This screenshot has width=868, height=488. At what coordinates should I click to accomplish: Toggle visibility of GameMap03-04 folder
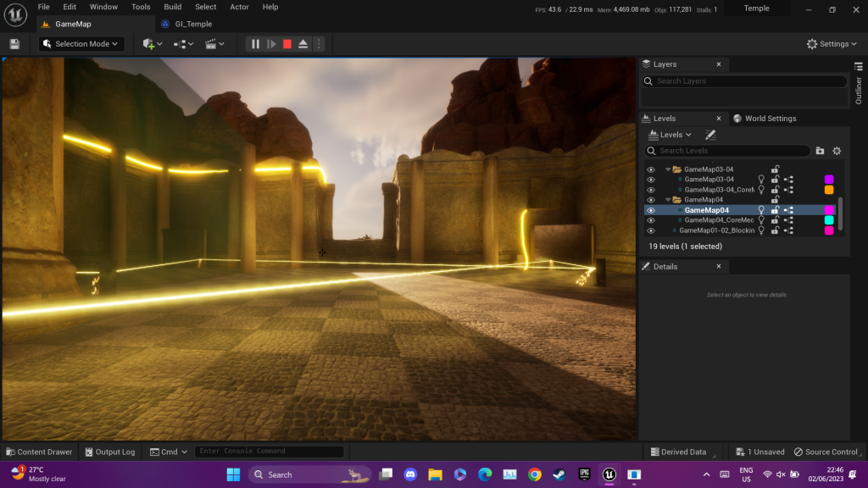(x=651, y=169)
